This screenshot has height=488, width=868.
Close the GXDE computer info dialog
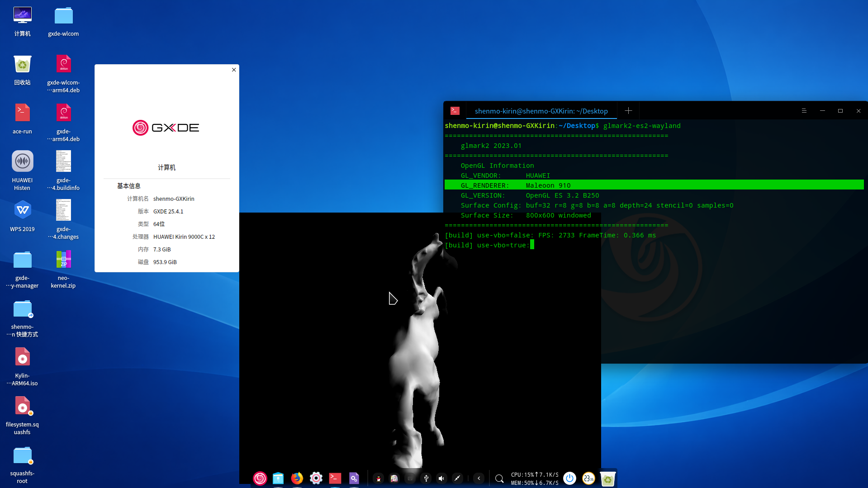point(234,70)
